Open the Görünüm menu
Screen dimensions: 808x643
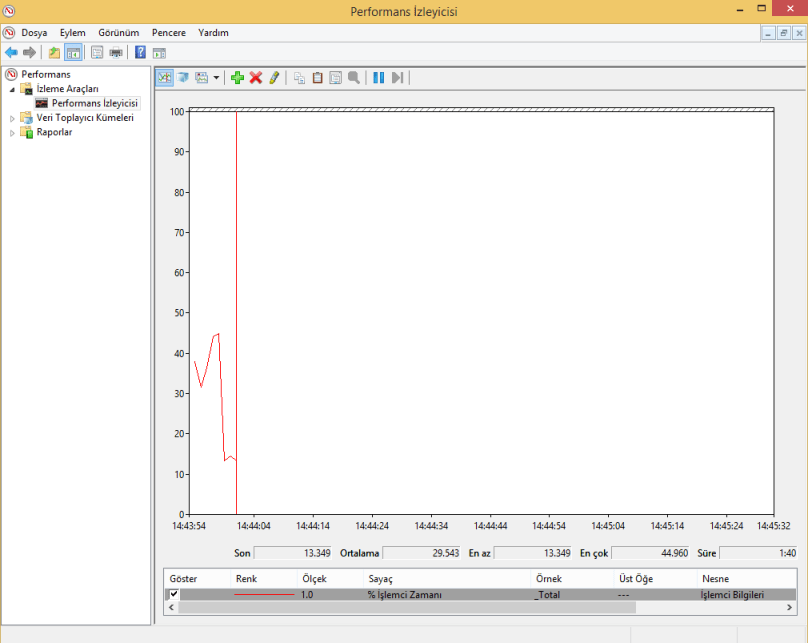(118, 32)
